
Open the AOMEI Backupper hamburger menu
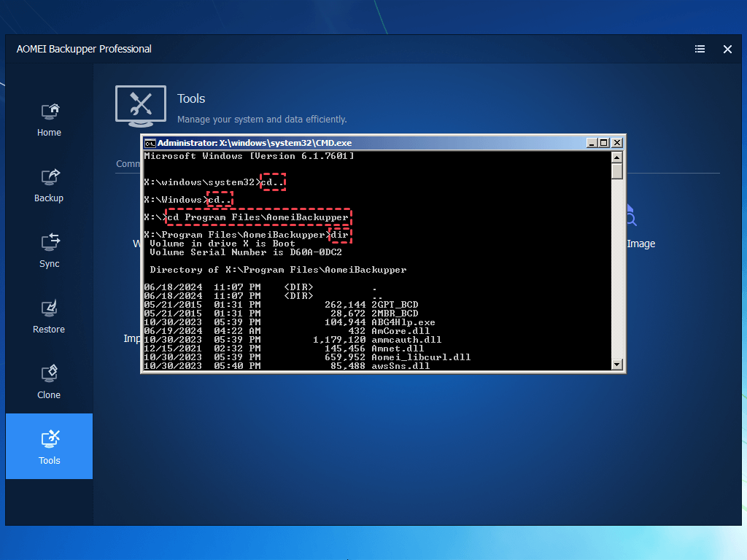click(x=700, y=49)
